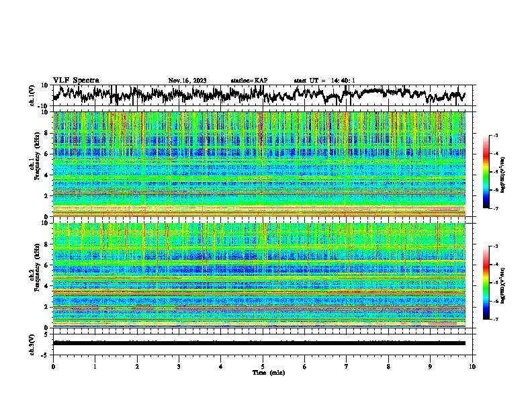Click the ch.1(V) waveform trace panel
The image size is (532, 411).
point(264,95)
